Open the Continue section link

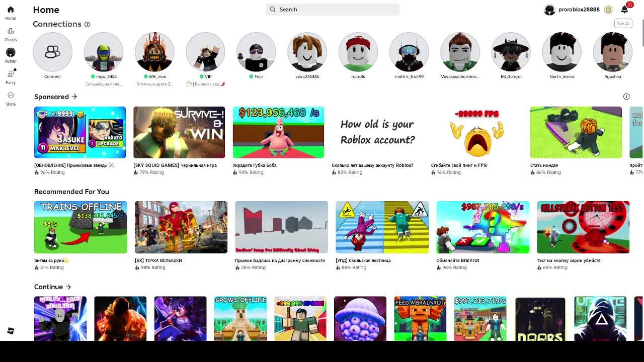(52, 287)
